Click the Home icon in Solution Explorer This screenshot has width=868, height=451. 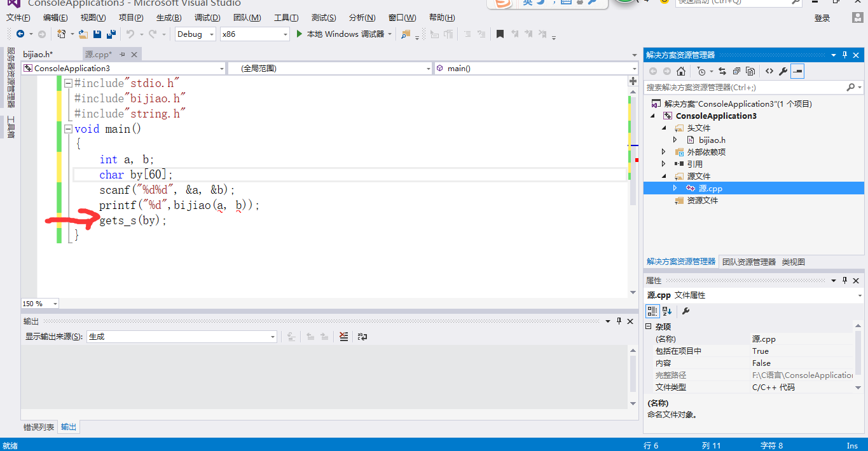[x=680, y=71]
